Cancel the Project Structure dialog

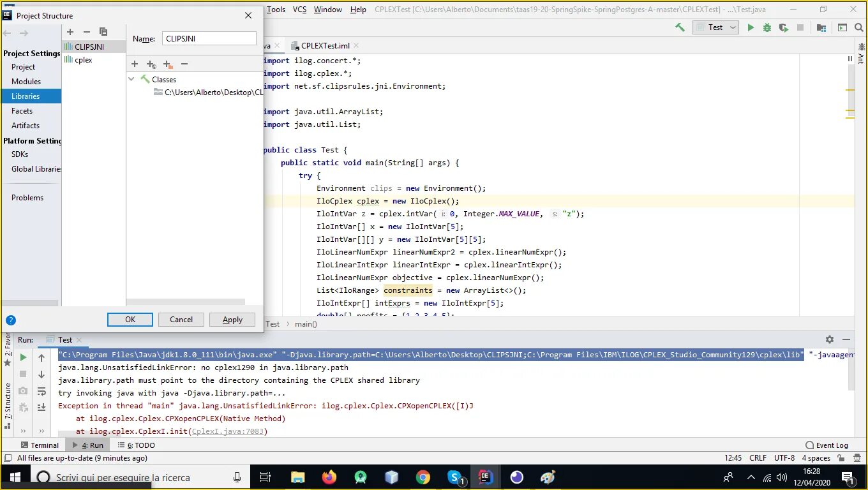[x=181, y=320]
